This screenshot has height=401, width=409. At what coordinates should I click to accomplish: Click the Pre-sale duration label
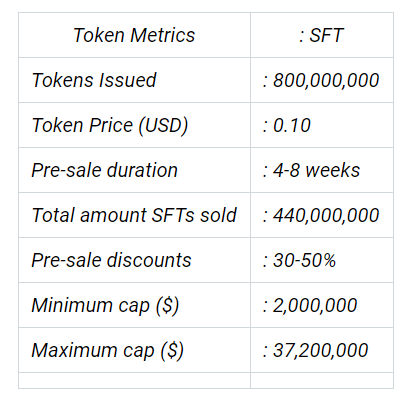coord(104,170)
